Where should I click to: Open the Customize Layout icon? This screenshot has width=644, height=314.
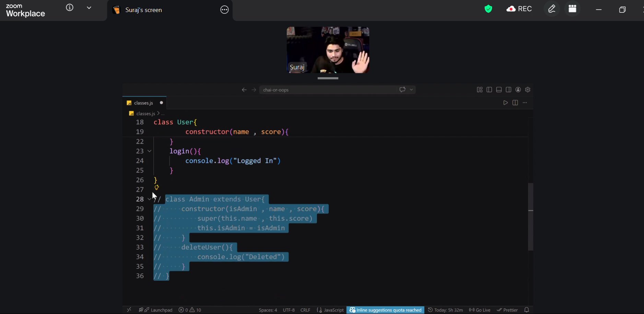click(480, 90)
